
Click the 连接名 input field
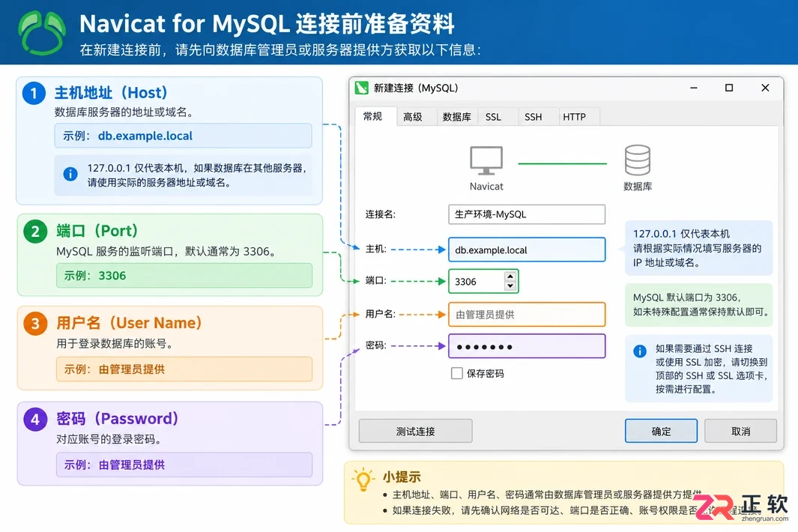(527, 214)
